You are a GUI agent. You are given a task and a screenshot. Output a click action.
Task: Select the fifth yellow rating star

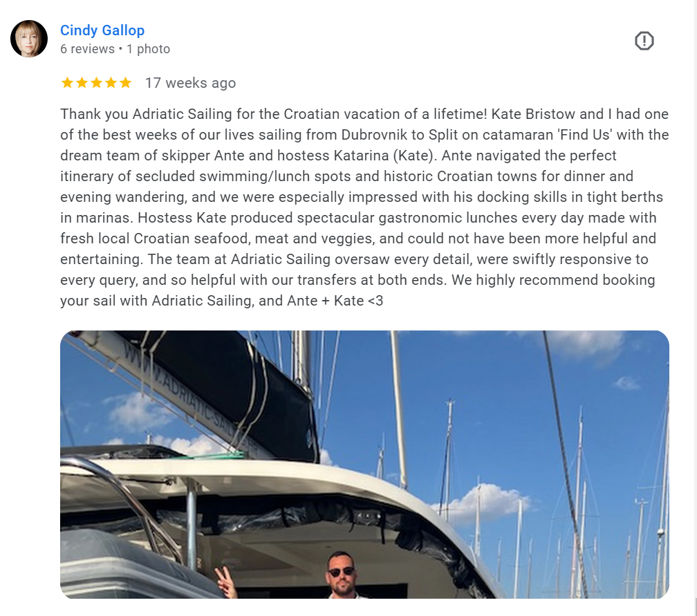click(x=125, y=83)
